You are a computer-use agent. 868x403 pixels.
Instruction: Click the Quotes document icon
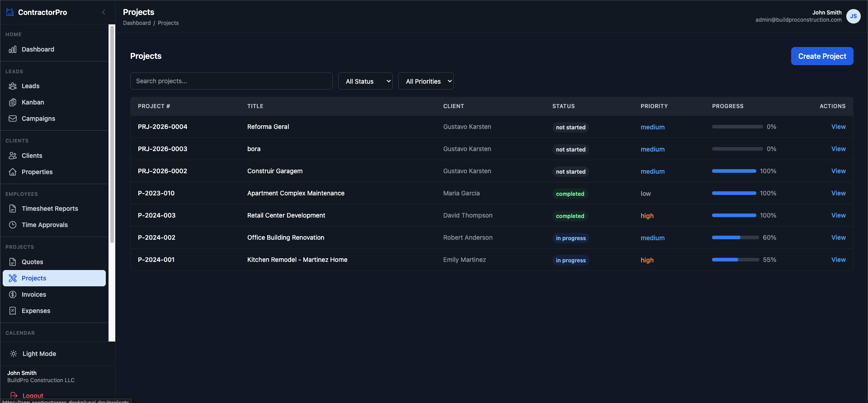pos(13,262)
